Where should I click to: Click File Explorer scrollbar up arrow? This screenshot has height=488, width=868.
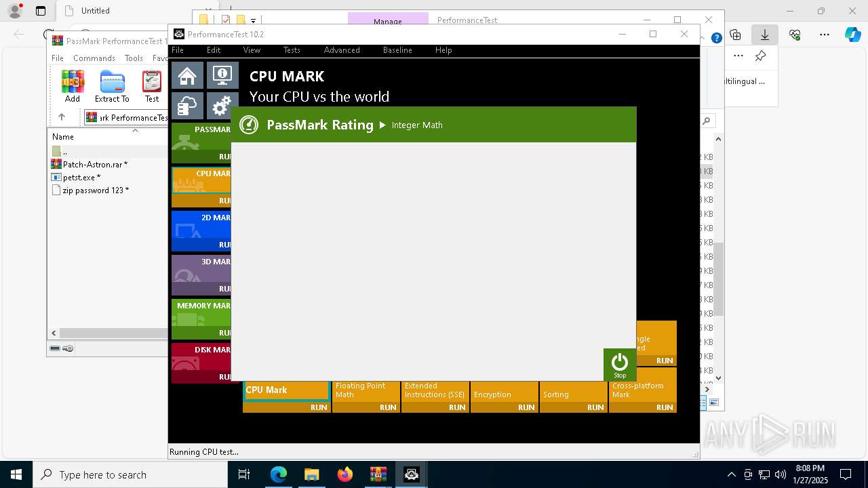[718, 139]
